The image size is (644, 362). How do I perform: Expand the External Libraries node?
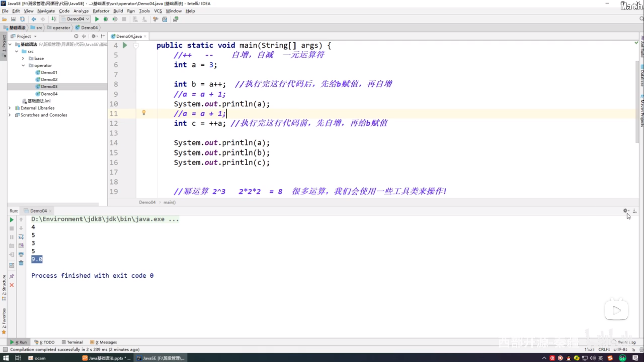pos(10,108)
